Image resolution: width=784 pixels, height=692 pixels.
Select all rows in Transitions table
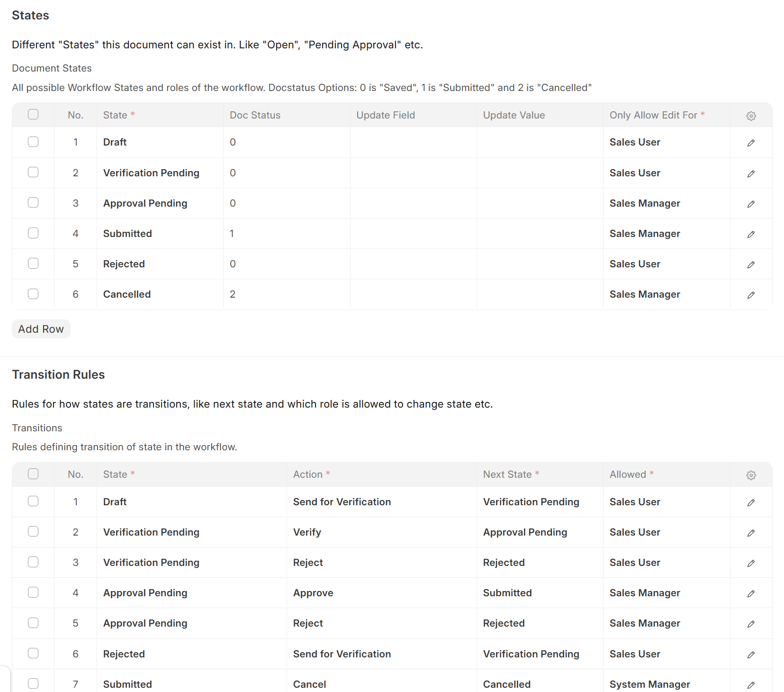point(33,474)
